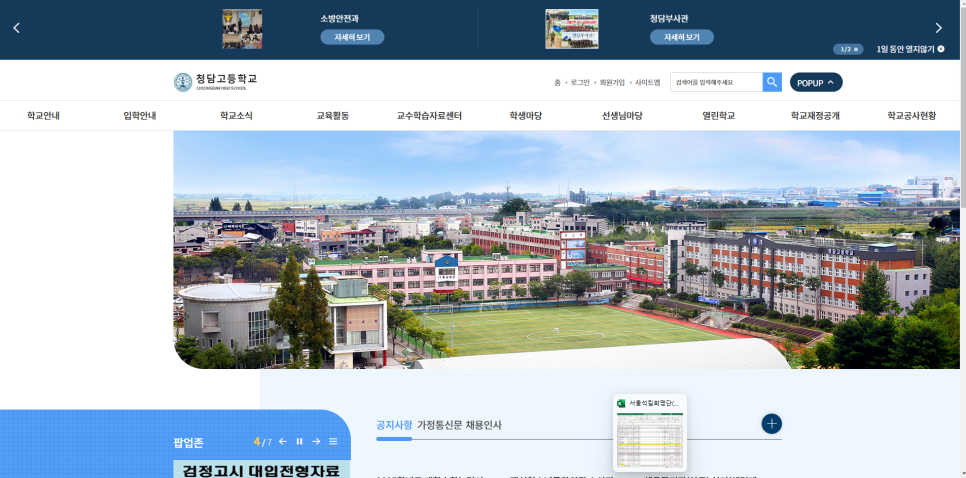Open the 청담부사관 banner thumbnail
Image resolution: width=966 pixels, height=478 pixels.
(571, 29)
